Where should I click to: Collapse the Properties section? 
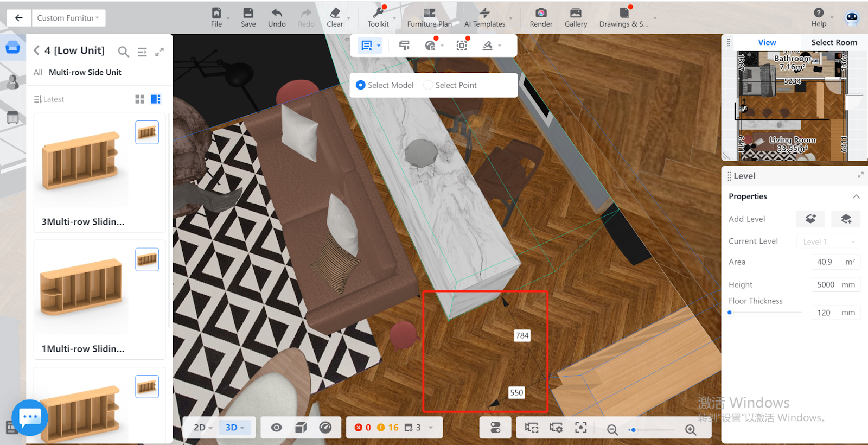point(856,196)
